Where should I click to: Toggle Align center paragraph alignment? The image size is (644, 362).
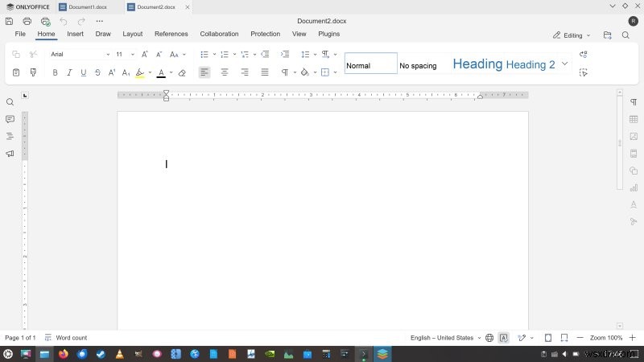click(x=225, y=72)
